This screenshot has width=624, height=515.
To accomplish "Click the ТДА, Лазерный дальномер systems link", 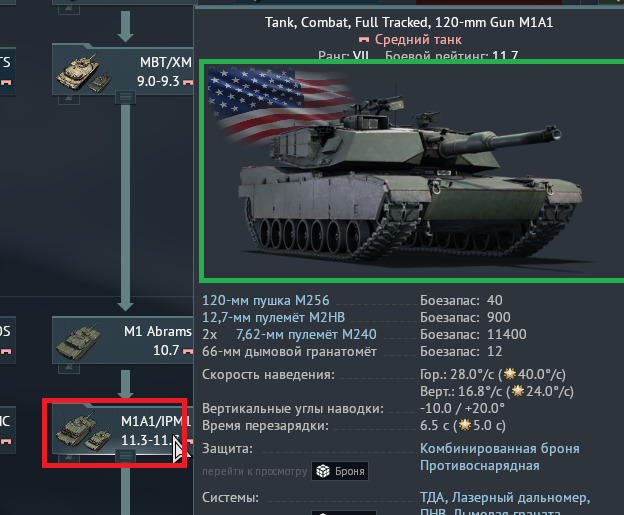I will [x=505, y=497].
